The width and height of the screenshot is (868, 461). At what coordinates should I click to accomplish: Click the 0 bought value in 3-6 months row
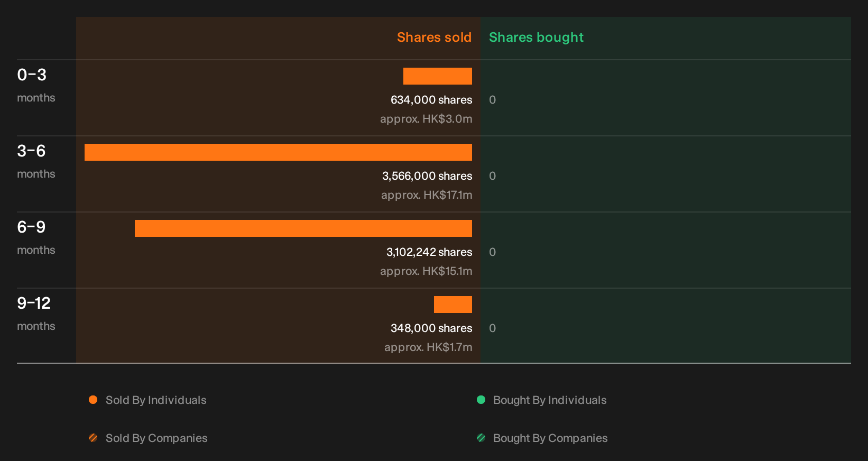click(492, 176)
